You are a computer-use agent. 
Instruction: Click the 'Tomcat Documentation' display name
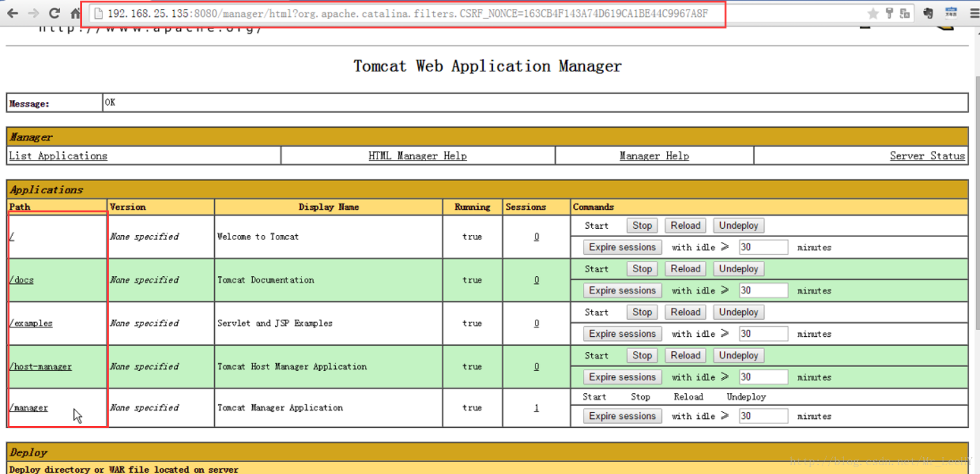266,279
